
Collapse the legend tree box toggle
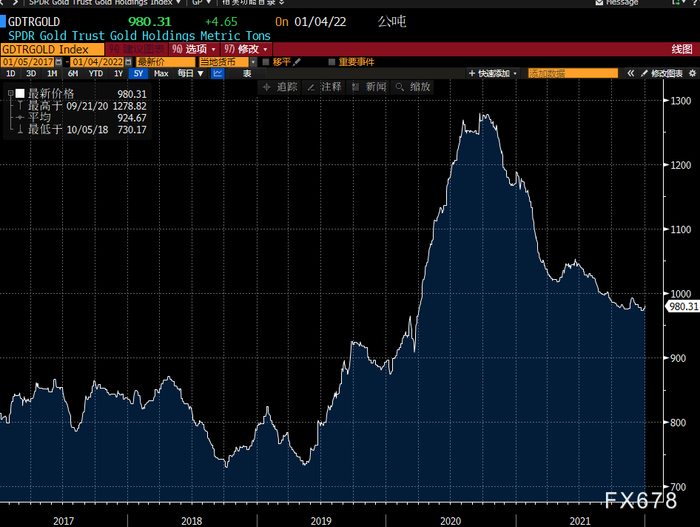pyautogui.click(x=10, y=93)
